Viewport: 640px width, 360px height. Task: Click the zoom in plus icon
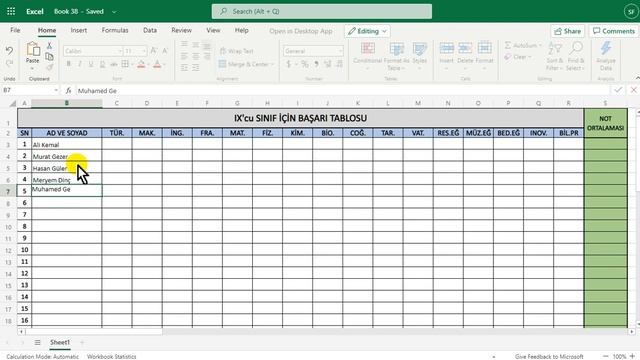(x=632, y=356)
